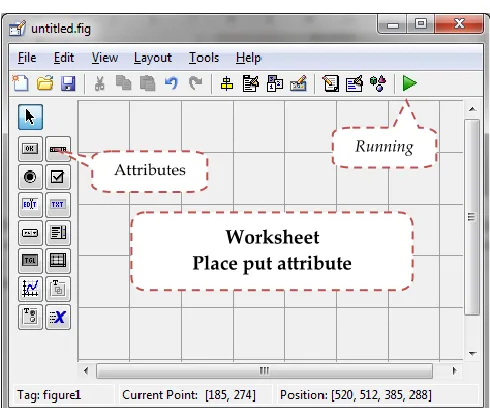The height and width of the screenshot is (408, 490).
Task: Click the vertical scrollbar down arrow
Action: coord(472,353)
